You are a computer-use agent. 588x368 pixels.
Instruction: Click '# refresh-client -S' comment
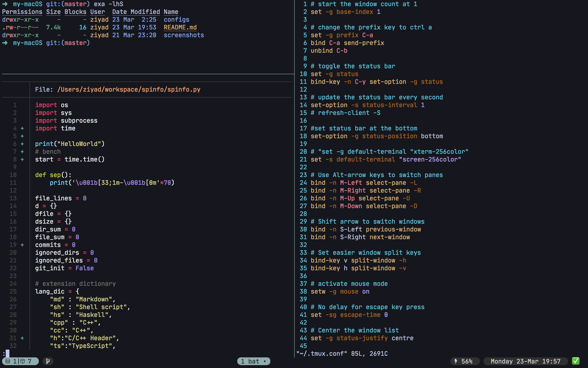click(345, 113)
